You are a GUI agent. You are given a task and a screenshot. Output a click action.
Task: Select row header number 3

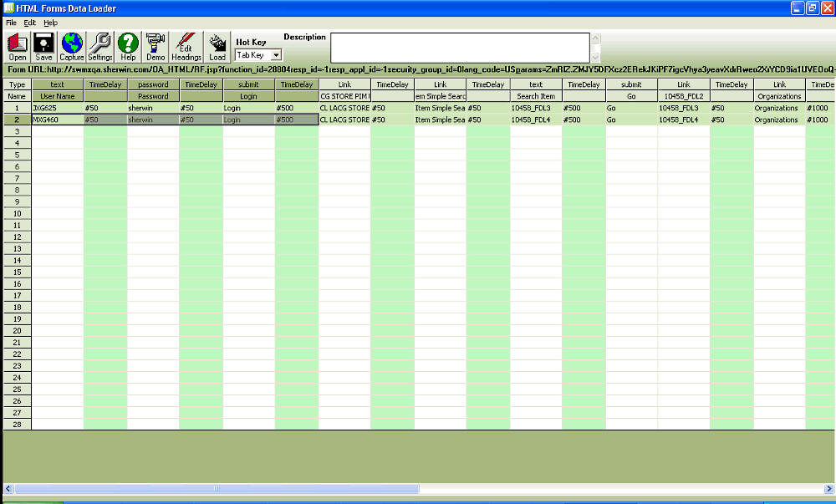tap(17, 131)
